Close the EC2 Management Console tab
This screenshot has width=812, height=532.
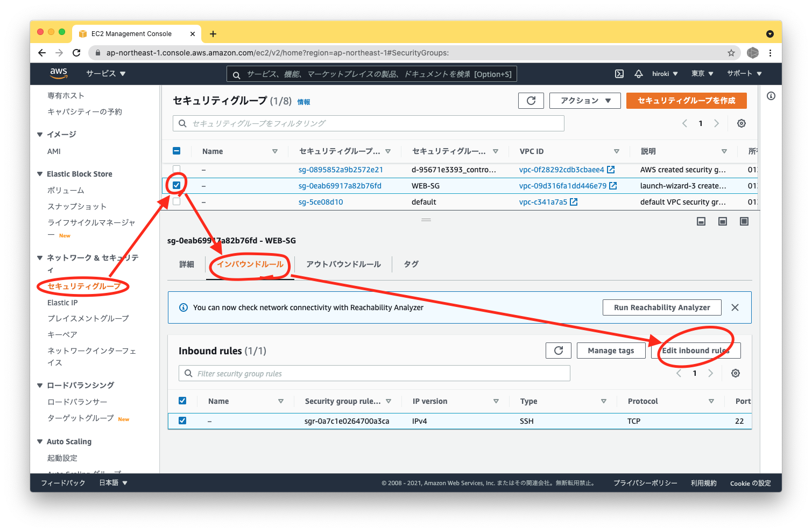coord(193,34)
